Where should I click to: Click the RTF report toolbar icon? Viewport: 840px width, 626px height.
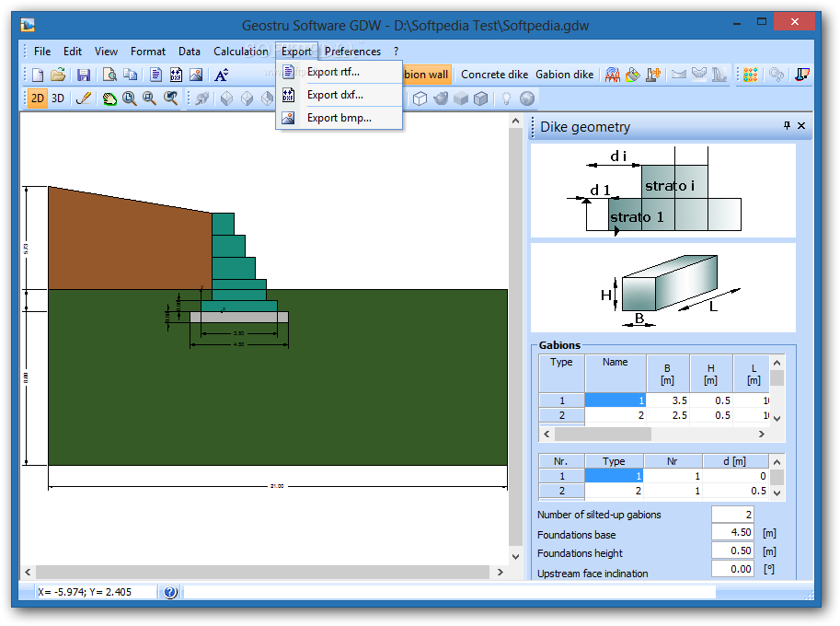[155, 75]
